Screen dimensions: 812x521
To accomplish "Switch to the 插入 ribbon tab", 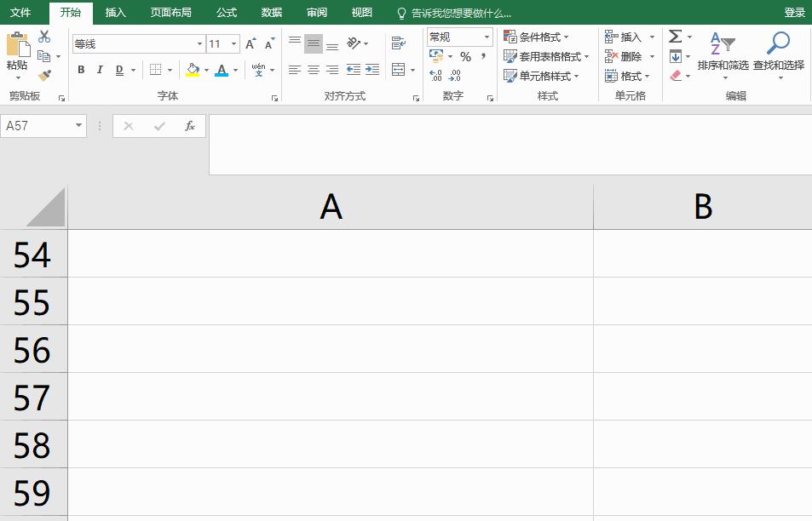I will click(115, 13).
